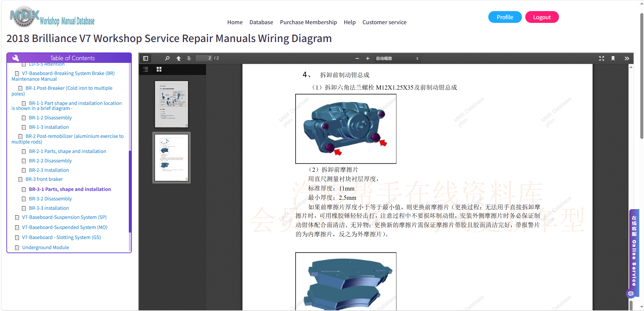Click the pink Logout button
Screen dimensions: 644x311
(x=542, y=17)
